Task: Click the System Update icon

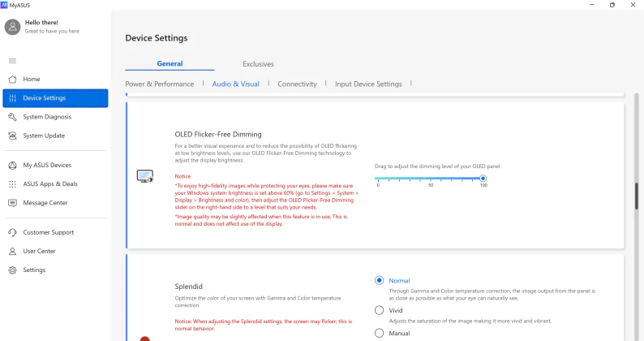Action: pos(13,136)
